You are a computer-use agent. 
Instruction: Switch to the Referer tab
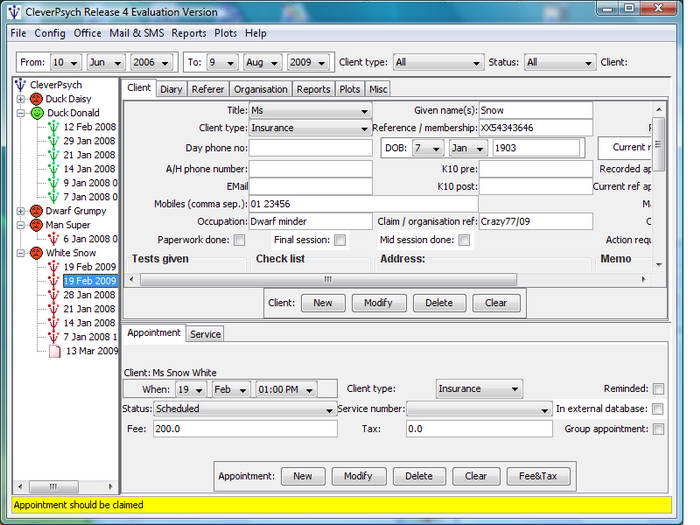[x=208, y=89]
